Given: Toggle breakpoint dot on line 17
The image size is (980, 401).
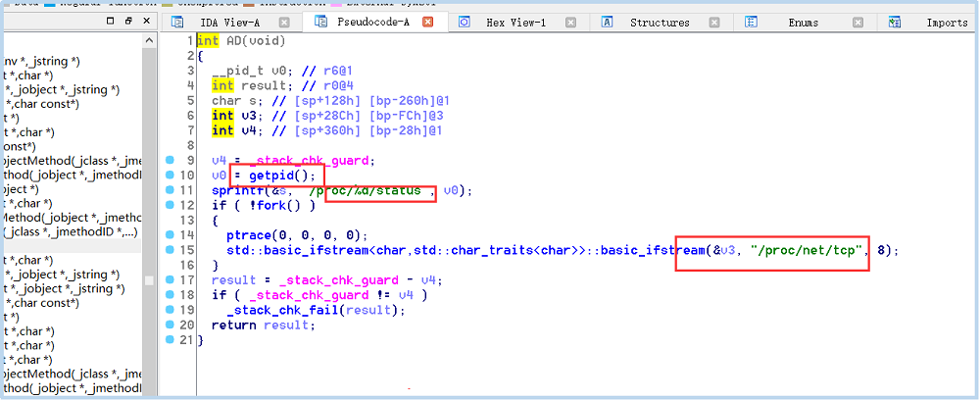Looking at the screenshot, I should tap(170, 279).
